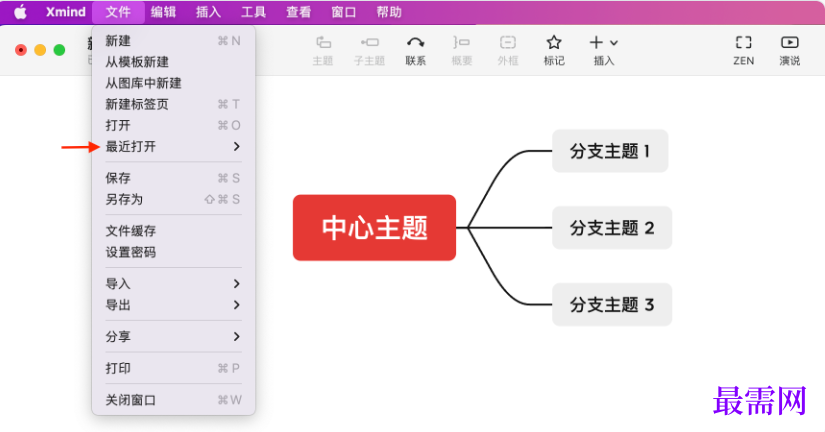Enter ZEN mode

coord(743,51)
